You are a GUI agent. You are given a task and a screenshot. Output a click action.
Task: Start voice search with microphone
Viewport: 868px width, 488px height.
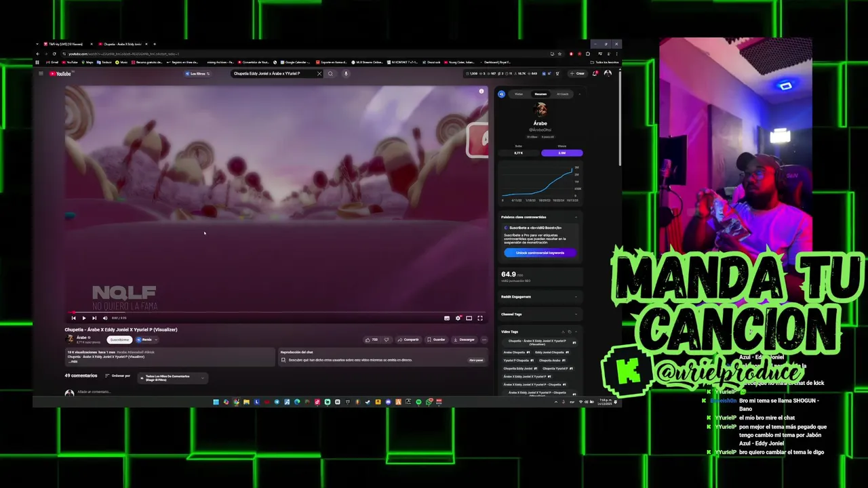coord(345,73)
